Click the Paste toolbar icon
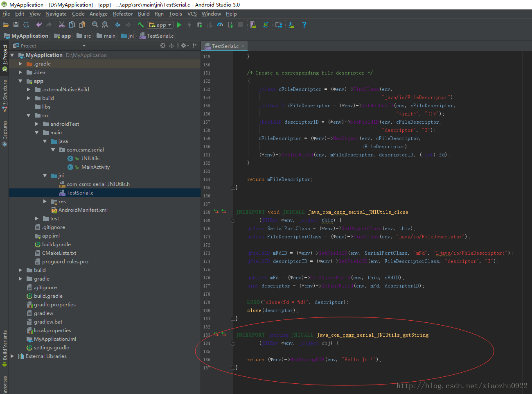Viewport: 532px width, 394px height. [82, 25]
